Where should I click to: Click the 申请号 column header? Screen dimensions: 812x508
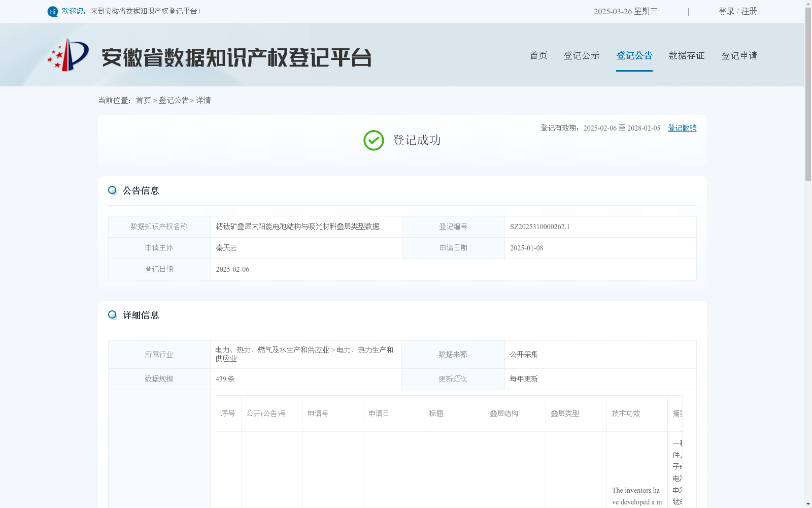[x=332, y=414]
